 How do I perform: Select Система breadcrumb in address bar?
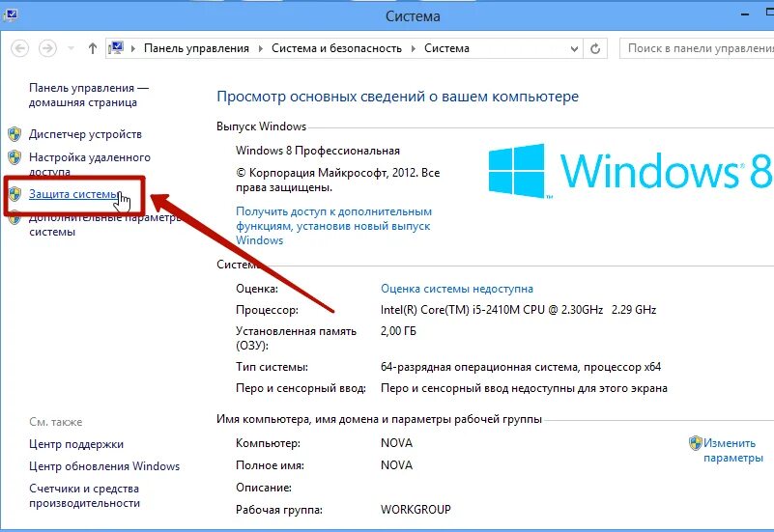pyautogui.click(x=446, y=48)
